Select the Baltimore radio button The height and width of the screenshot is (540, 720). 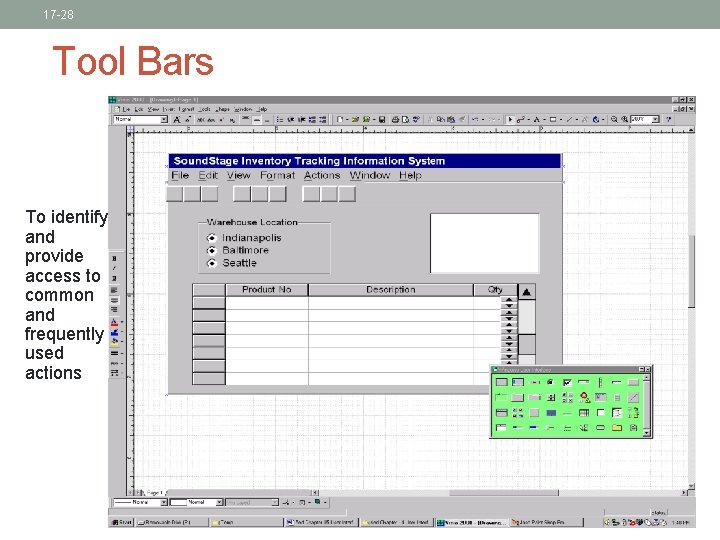[211, 250]
